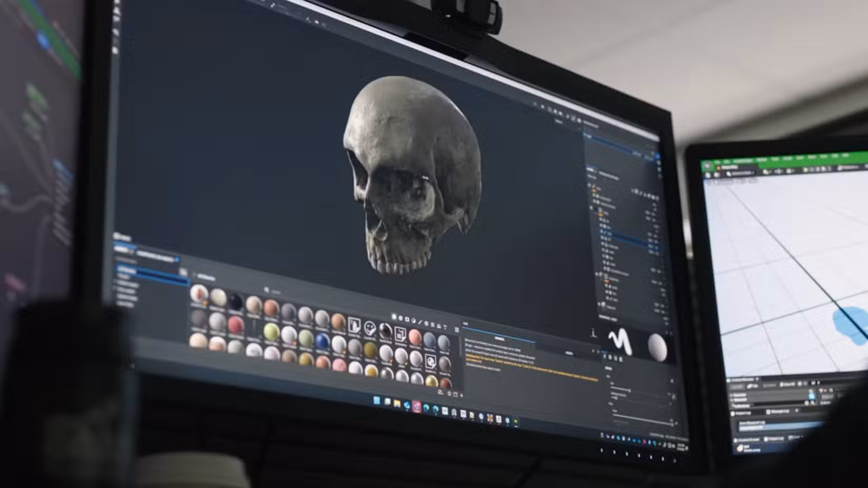Expand the orange folder node in the scene hierarchy

(601, 215)
